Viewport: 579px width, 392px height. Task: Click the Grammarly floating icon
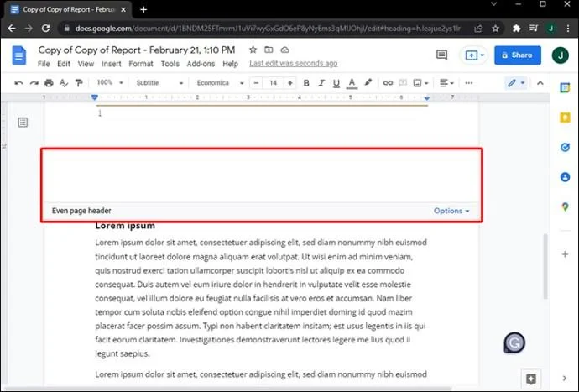(x=514, y=342)
